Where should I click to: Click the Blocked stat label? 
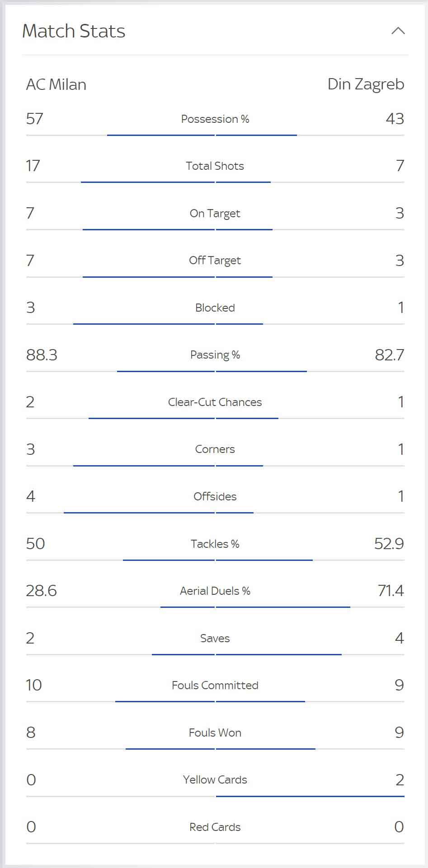215,308
